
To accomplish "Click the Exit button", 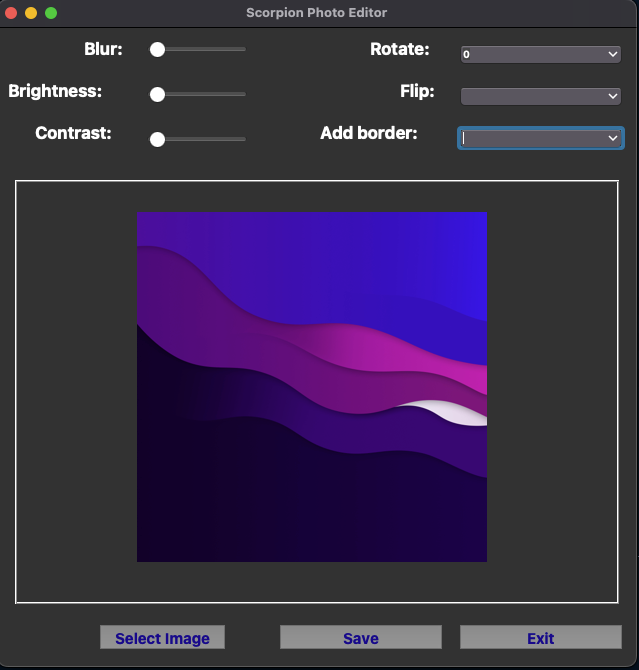I will pyautogui.click(x=541, y=637).
